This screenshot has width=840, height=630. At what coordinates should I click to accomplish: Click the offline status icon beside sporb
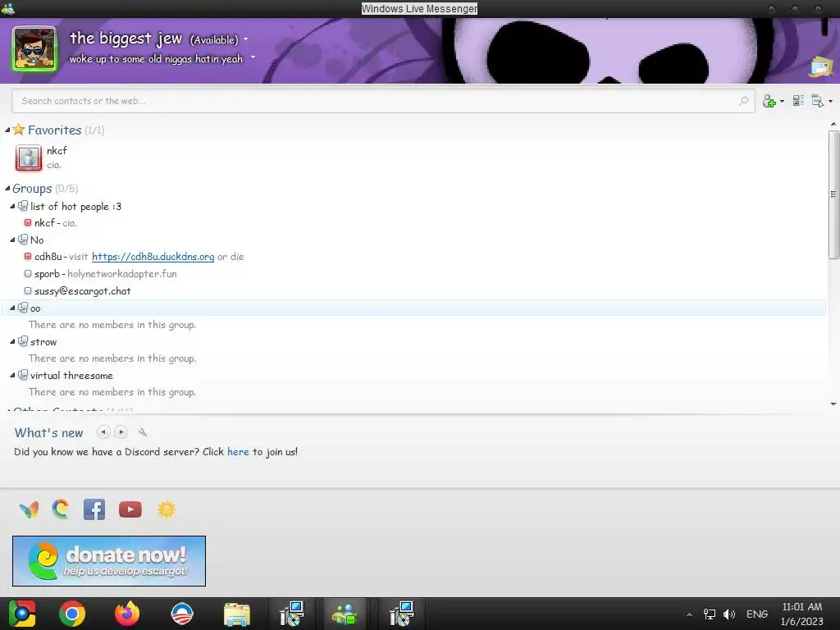28,273
